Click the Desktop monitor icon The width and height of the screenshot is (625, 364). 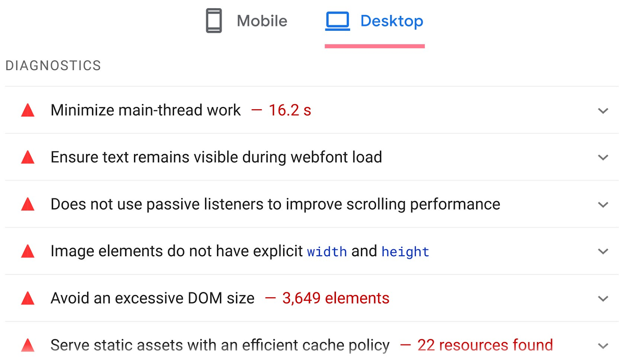(338, 21)
